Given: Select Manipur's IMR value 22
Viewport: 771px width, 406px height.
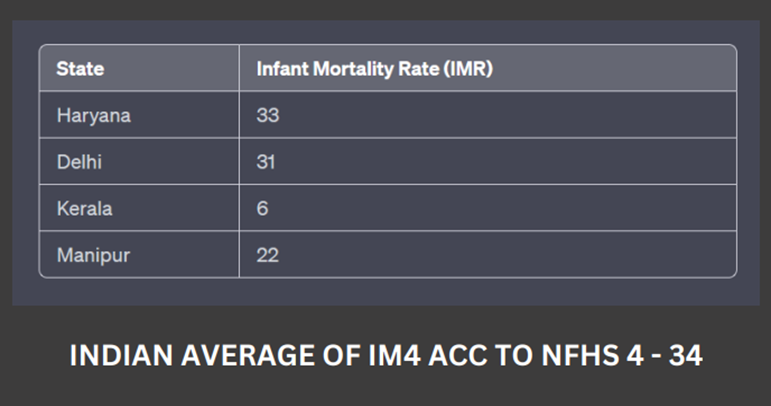Looking at the screenshot, I should tap(267, 255).
